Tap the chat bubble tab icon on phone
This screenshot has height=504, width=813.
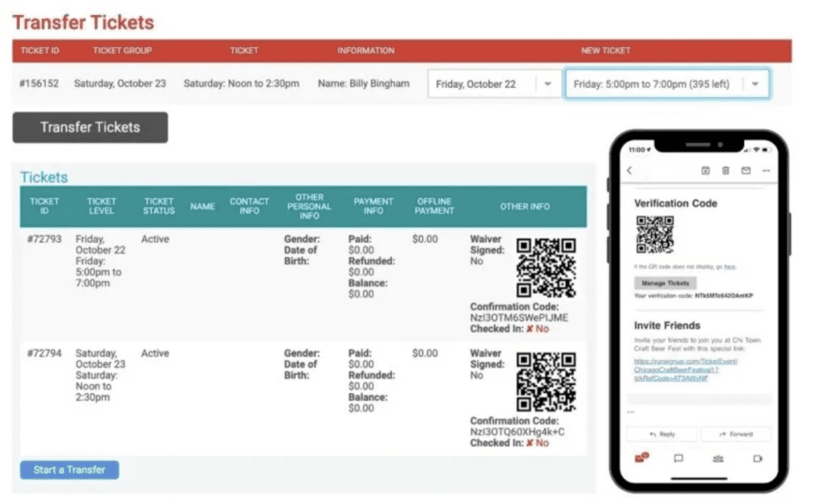point(678,459)
